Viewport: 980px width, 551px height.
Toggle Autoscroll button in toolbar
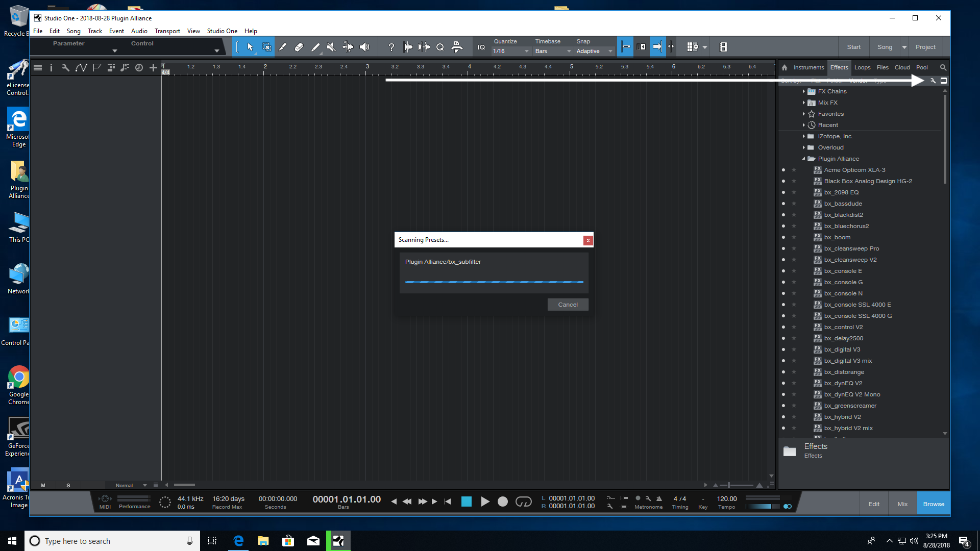click(657, 47)
